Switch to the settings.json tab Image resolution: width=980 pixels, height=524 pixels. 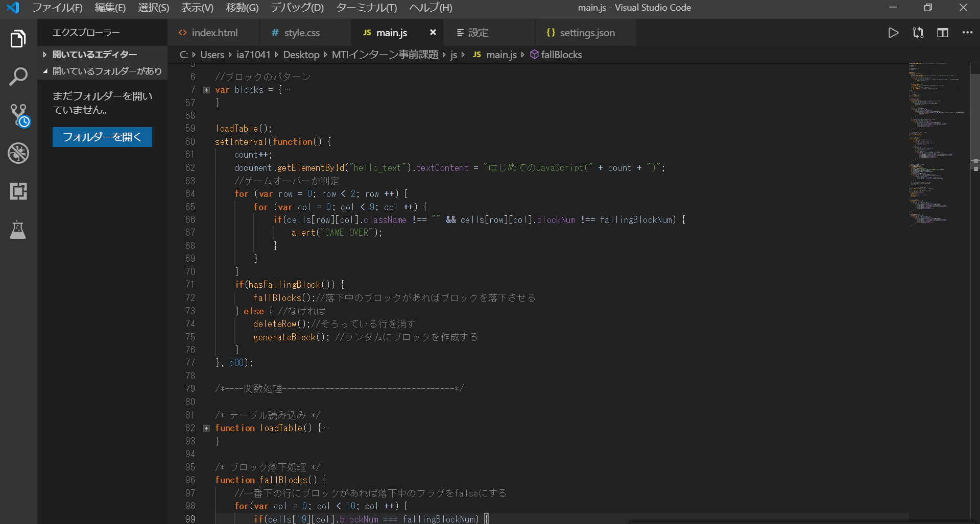(586, 33)
